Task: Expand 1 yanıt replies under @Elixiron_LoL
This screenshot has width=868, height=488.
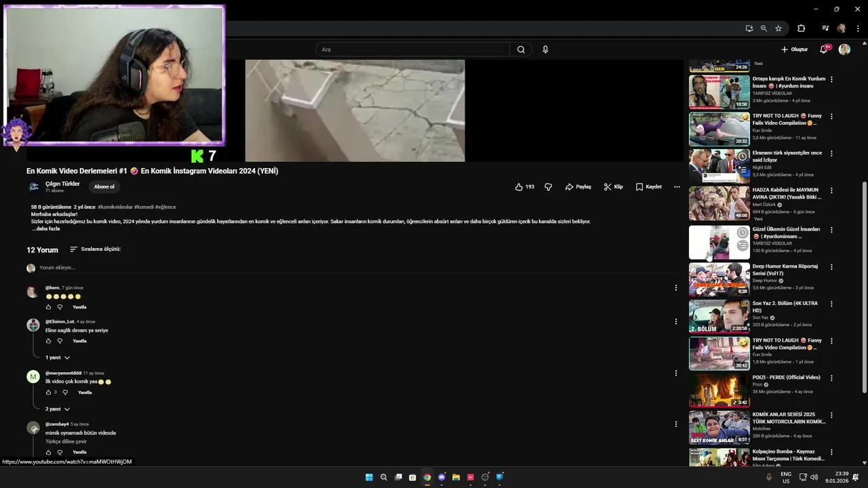Action: [x=58, y=358]
